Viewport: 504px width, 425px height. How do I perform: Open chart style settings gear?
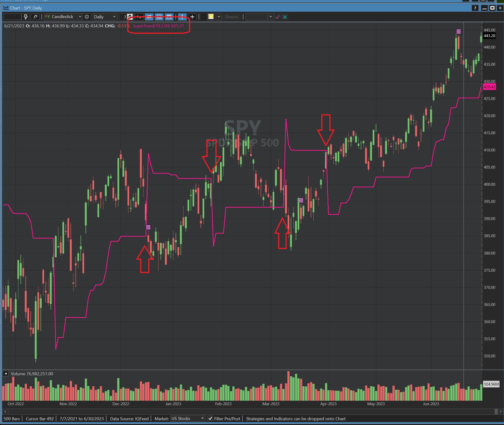click(87, 17)
